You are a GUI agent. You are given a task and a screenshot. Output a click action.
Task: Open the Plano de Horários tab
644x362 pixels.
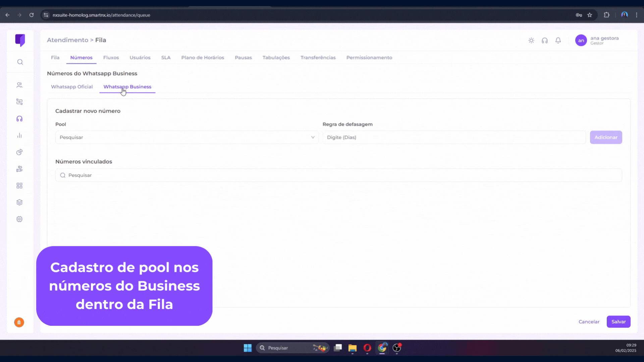pyautogui.click(x=203, y=58)
